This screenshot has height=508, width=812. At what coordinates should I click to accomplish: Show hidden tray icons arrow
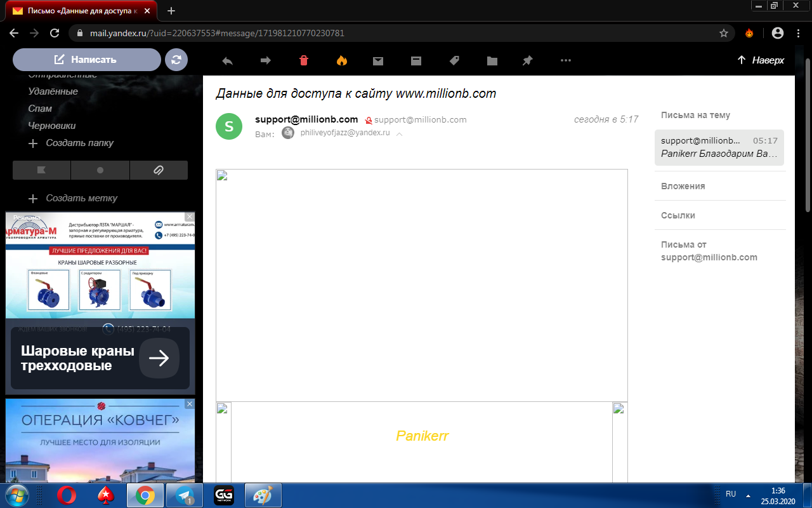tap(749, 494)
